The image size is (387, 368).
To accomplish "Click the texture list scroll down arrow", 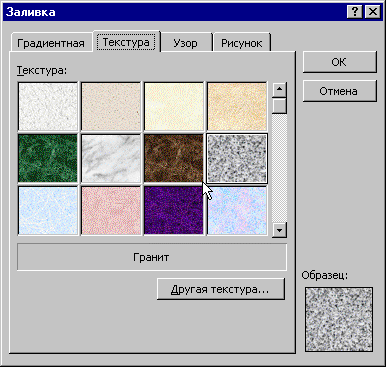I will click(x=279, y=230).
